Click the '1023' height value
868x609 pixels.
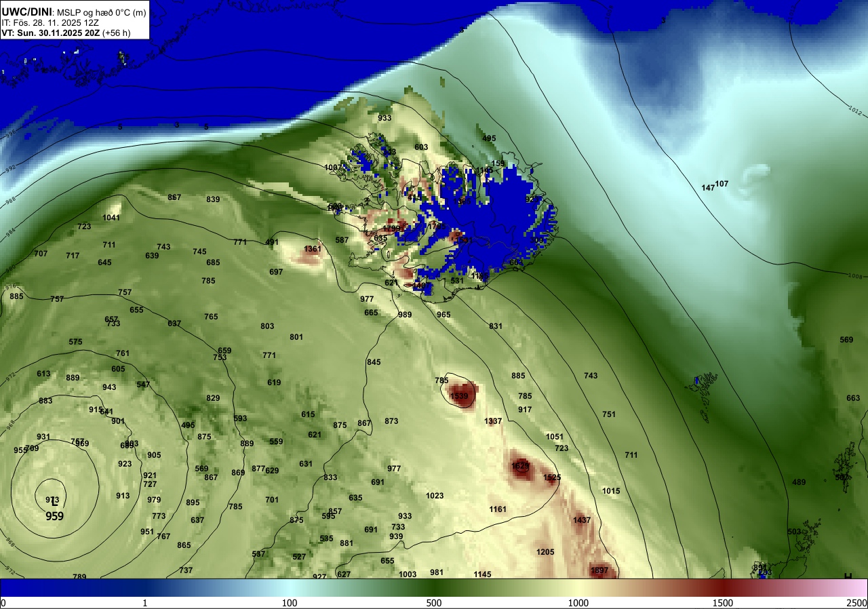(x=435, y=496)
